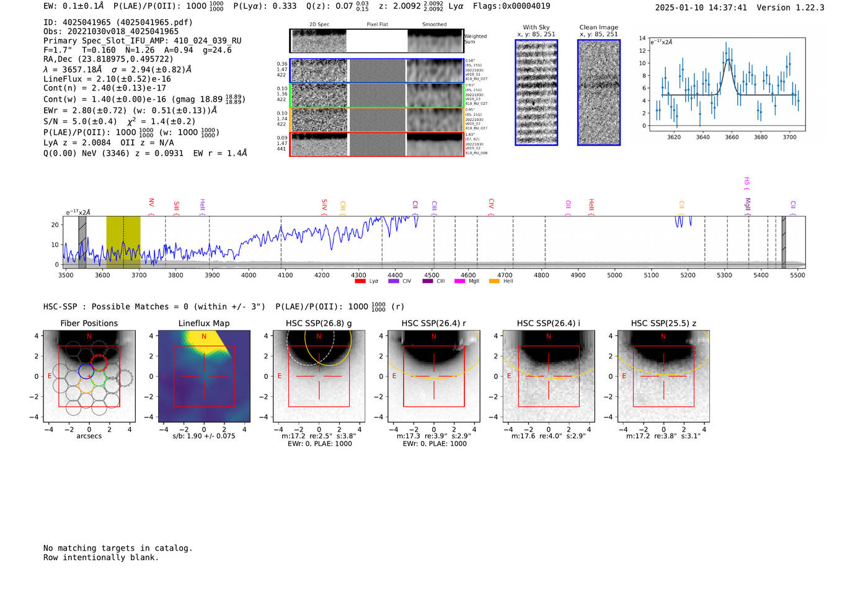Click the MgII magenta legend swatch
This screenshot has width=868, height=591.
(459, 281)
